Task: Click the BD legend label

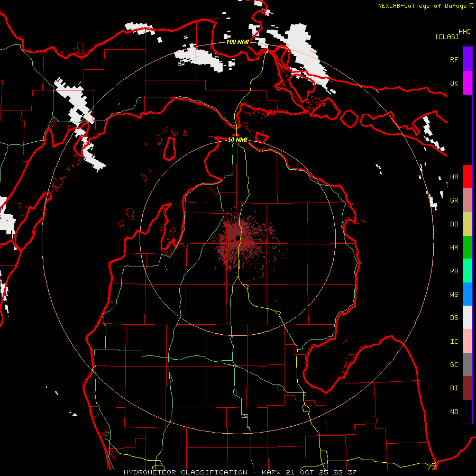Action: click(x=454, y=224)
